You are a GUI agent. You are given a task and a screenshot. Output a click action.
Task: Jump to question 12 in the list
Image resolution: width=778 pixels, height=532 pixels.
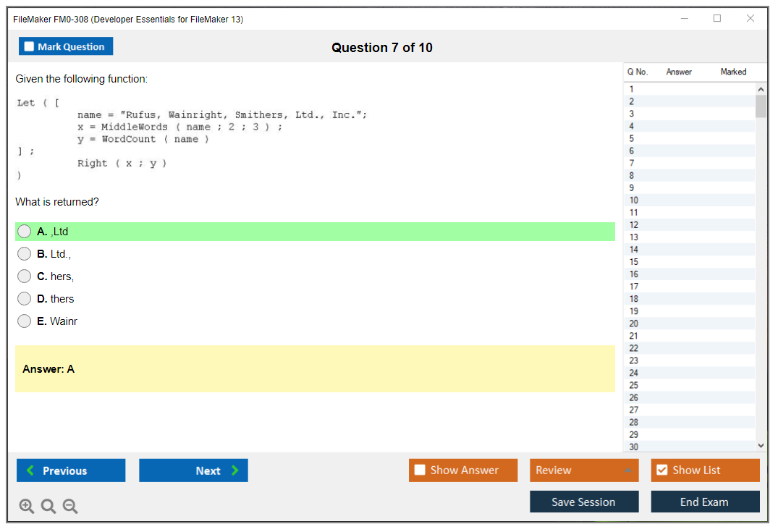688,225
